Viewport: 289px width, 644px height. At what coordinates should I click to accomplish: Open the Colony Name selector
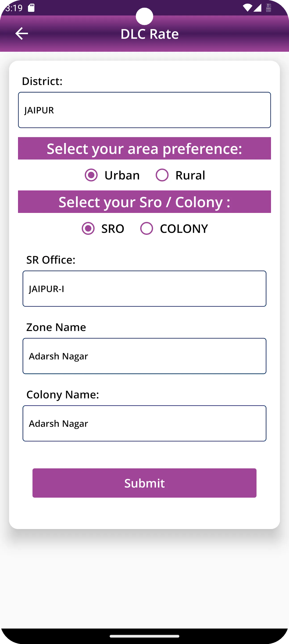coord(144,424)
